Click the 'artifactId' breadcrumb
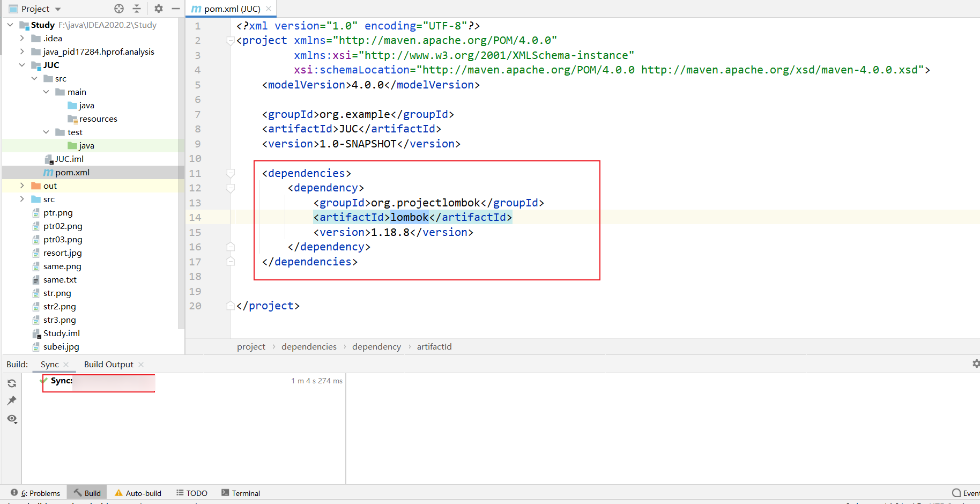The width and height of the screenshot is (980, 504). [434, 346]
